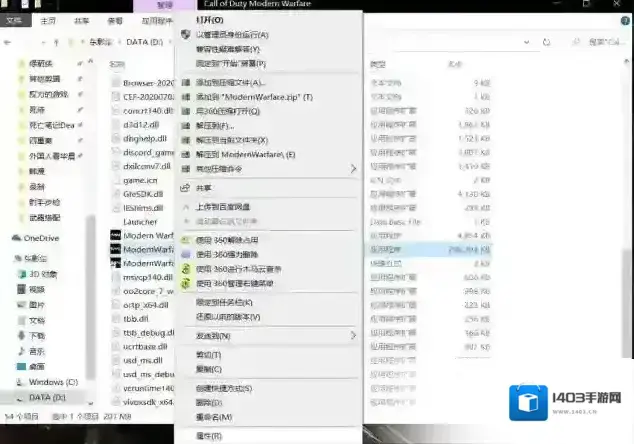Click the icon beside 解压到(F)...
Viewport: 634px width, 444px height.
point(186,126)
